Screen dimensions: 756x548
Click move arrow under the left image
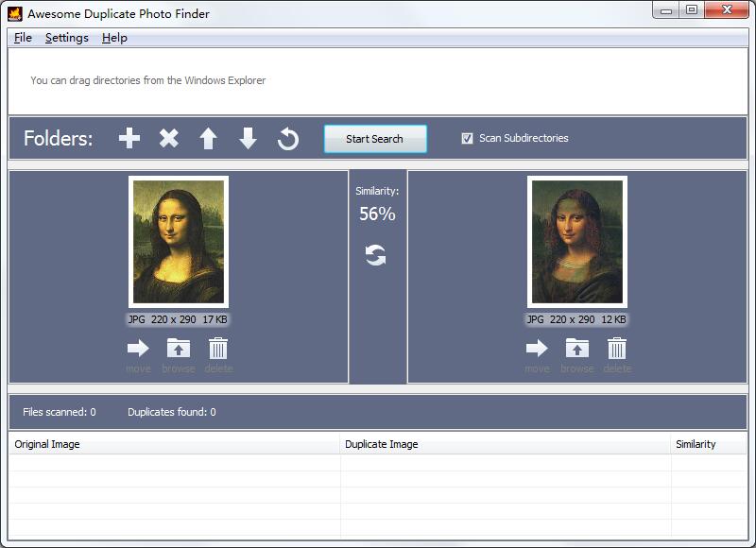[x=138, y=348]
